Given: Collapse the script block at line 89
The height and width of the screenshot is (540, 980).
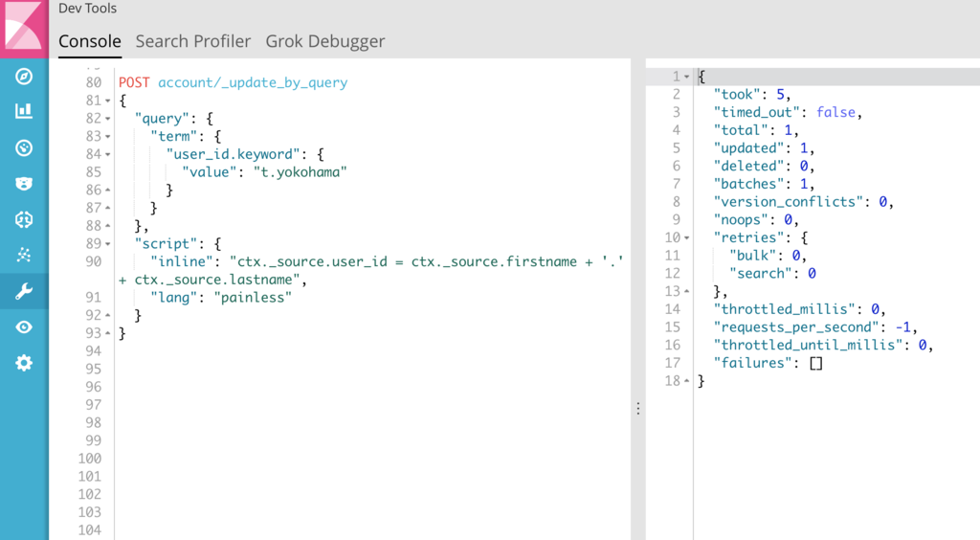Looking at the screenshot, I should click(108, 244).
